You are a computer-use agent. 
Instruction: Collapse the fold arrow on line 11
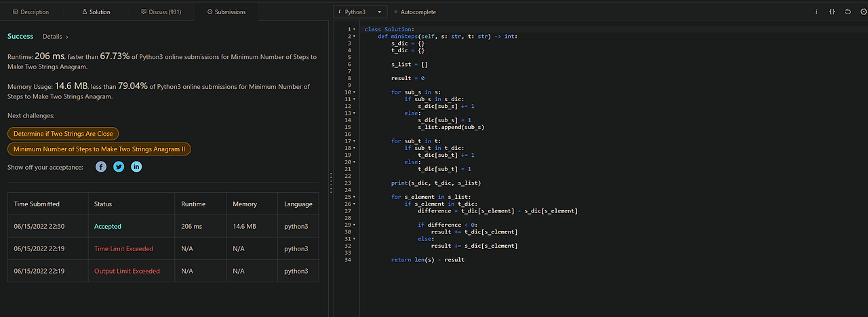[x=354, y=99]
